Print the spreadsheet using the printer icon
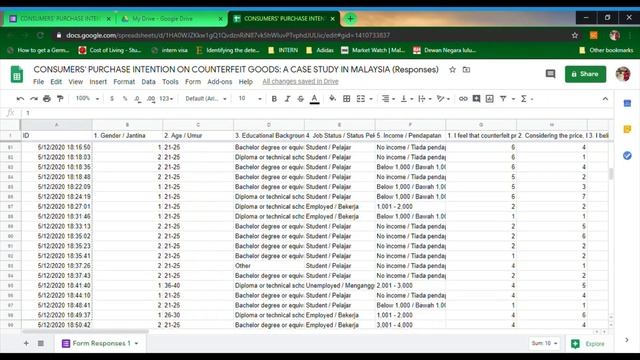The width and height of the screenshot is (640, 360). tap(47, 99)
